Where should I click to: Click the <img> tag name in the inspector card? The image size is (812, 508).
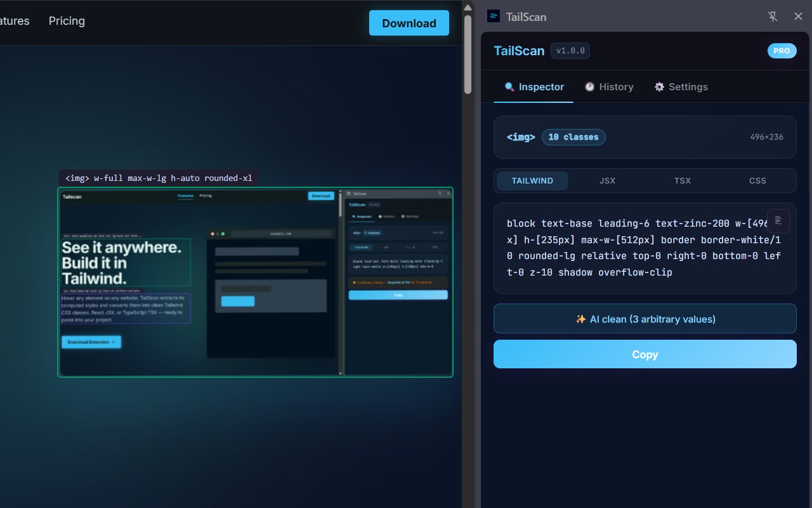click(x=521, y=137)
